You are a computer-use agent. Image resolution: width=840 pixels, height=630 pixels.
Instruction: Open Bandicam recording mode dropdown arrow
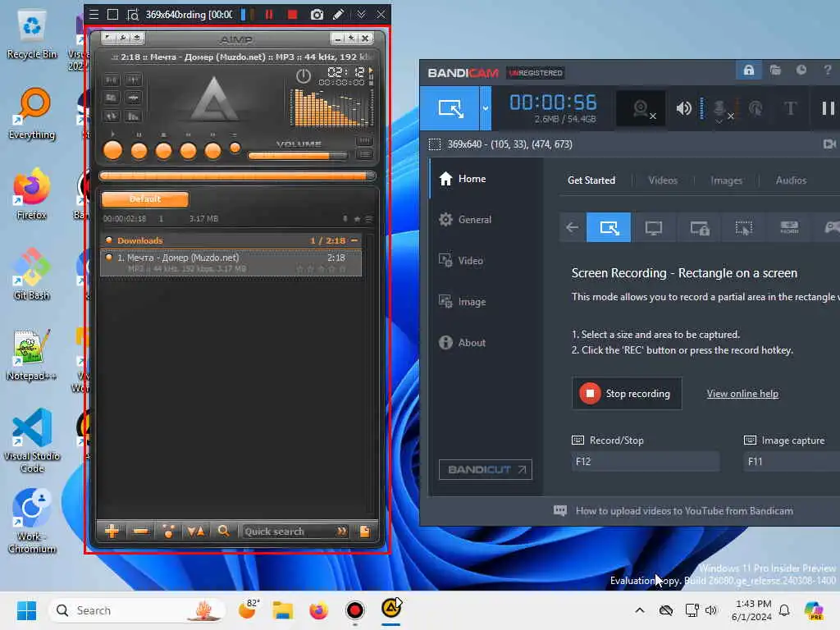click(486, 109)
